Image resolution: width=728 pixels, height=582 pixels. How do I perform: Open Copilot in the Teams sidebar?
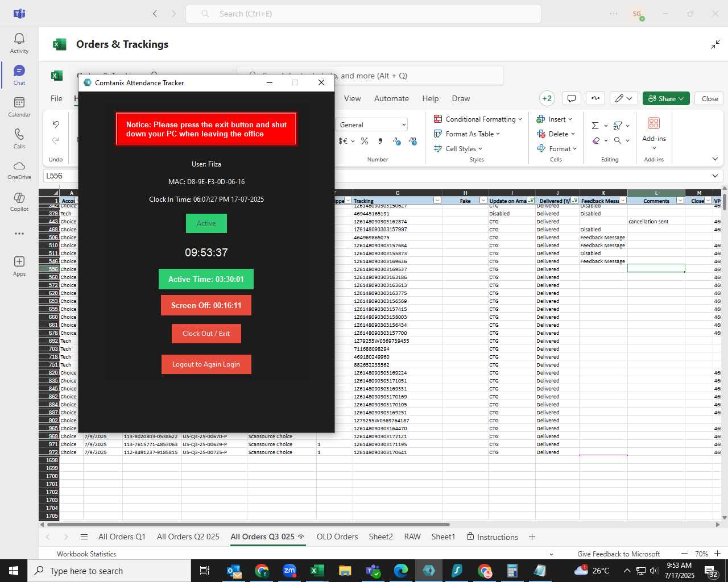(x=19, y=202)
